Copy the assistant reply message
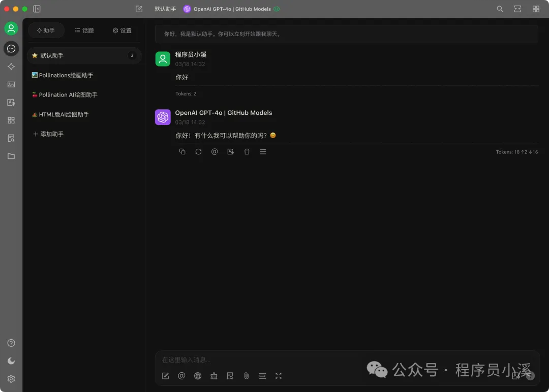549x392 pixels. click(x=182, y=151)
